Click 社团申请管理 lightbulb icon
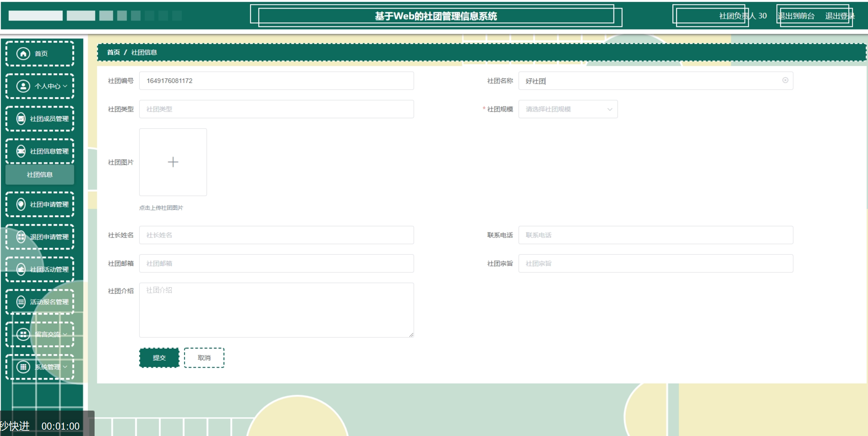868x436 pixels. tap(21, 204)
